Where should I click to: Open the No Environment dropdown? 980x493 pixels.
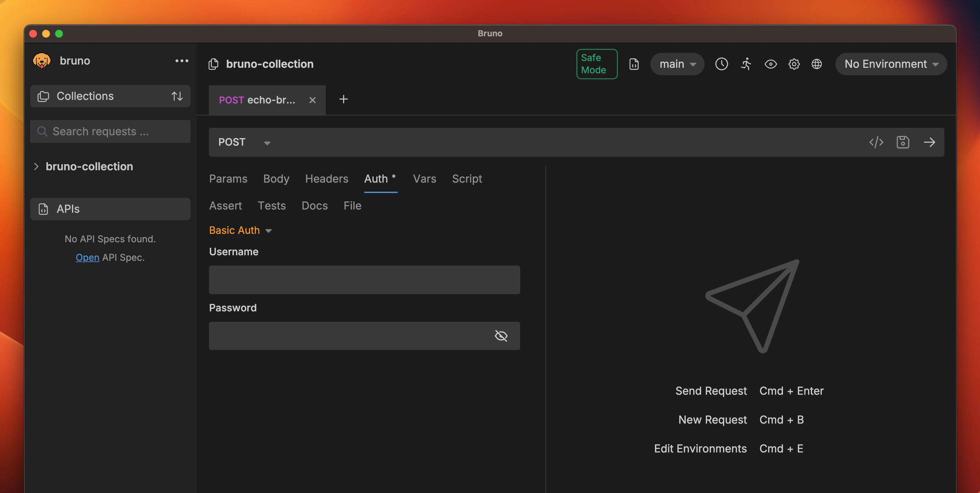coord(891,64)
